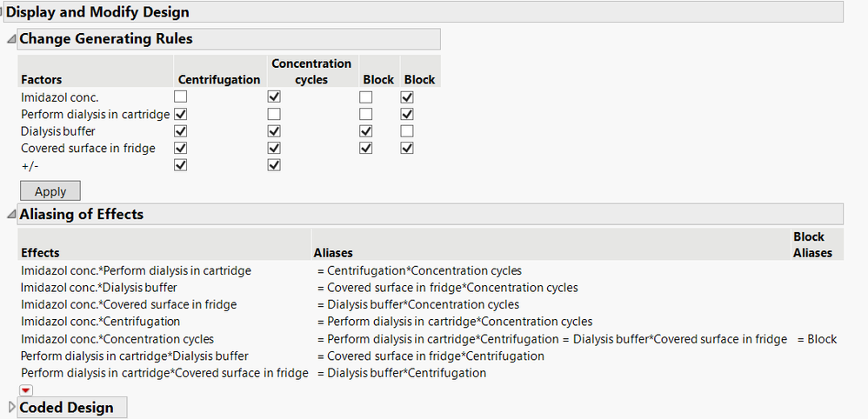Click the Block Aliases column header
Image resolution: width=868 pixels, height=419 pixels.
(812, 244)
